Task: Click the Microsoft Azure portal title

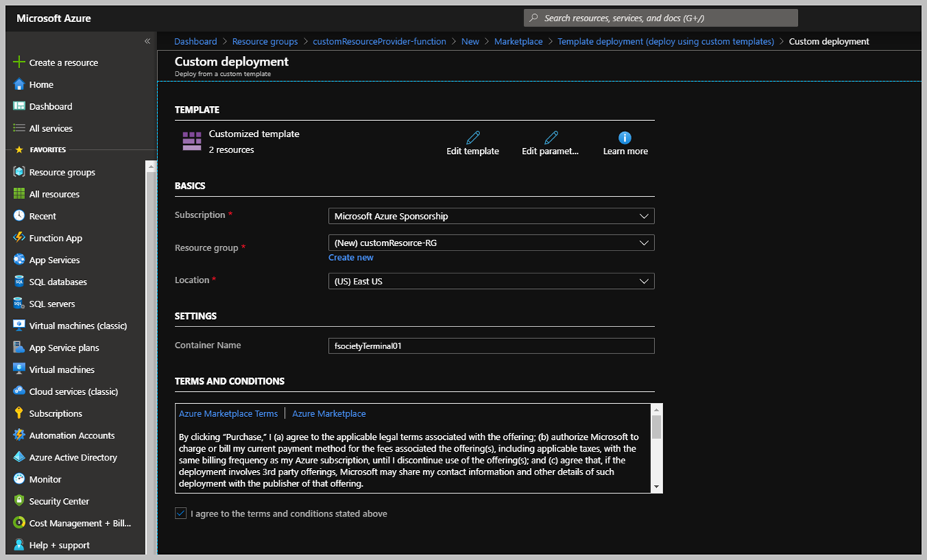Action: pos(54,18)
